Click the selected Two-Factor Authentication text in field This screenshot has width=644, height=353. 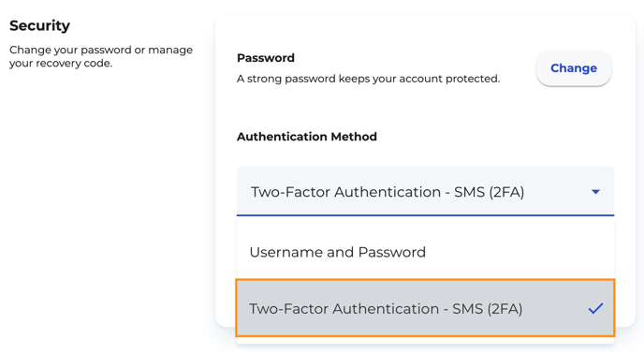388,192
